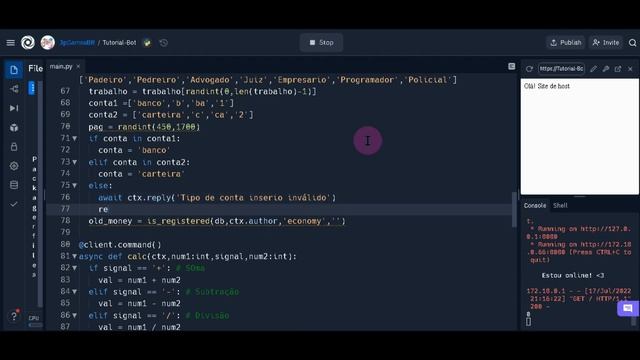The image size is (640, 360).
Task: Open the Database sidebar icon
Action: pos(14,185)
